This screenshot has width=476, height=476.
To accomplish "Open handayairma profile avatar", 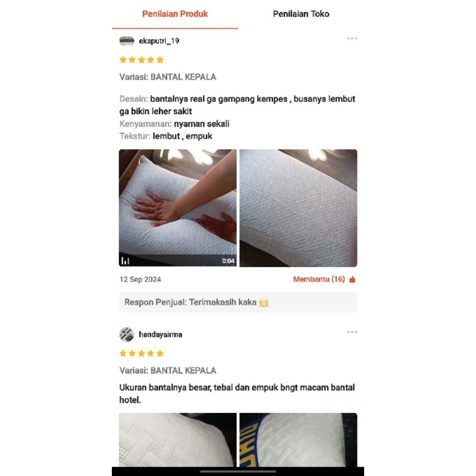I will (x=127, y=334).
